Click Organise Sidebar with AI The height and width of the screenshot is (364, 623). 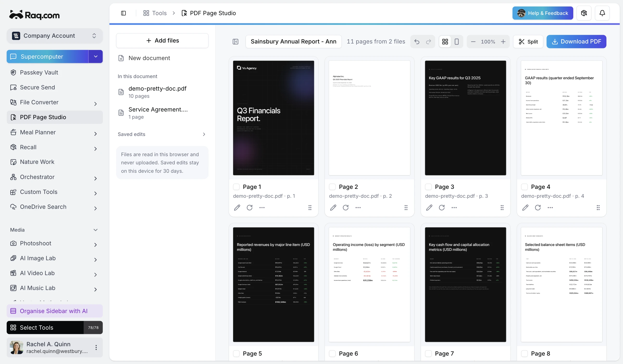55,311
